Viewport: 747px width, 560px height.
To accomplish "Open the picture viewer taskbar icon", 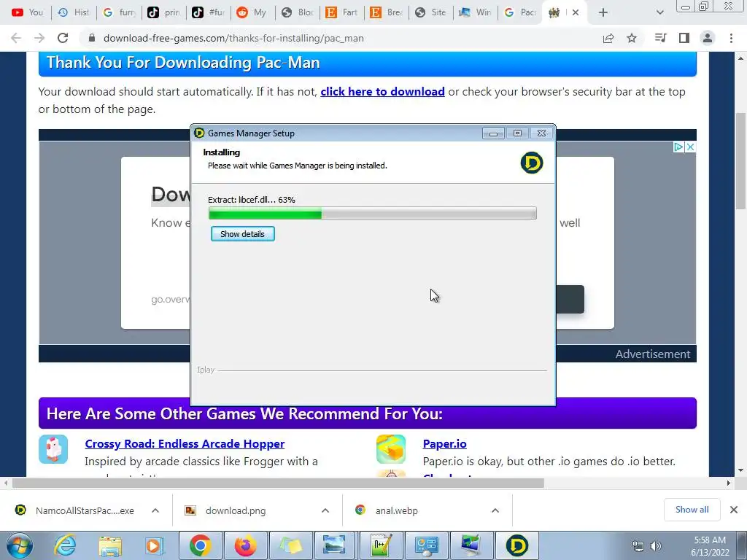I will [334, 545].
